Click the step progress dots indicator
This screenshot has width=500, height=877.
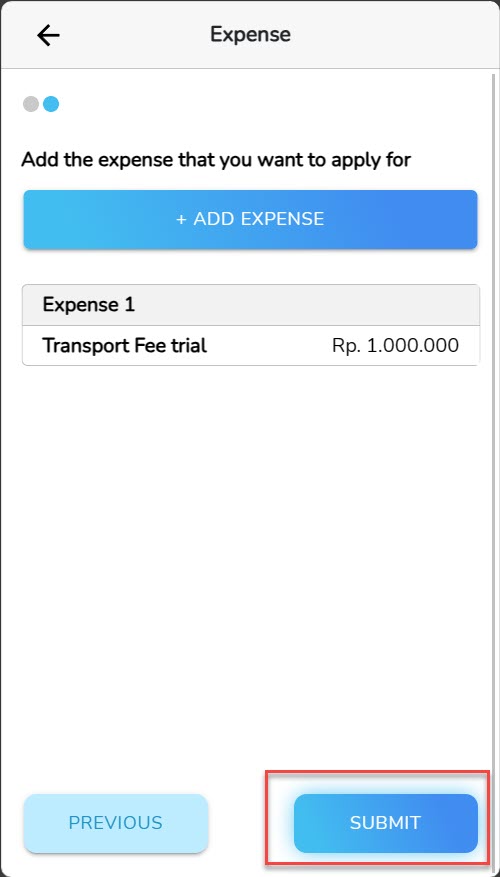coord(41,104)
